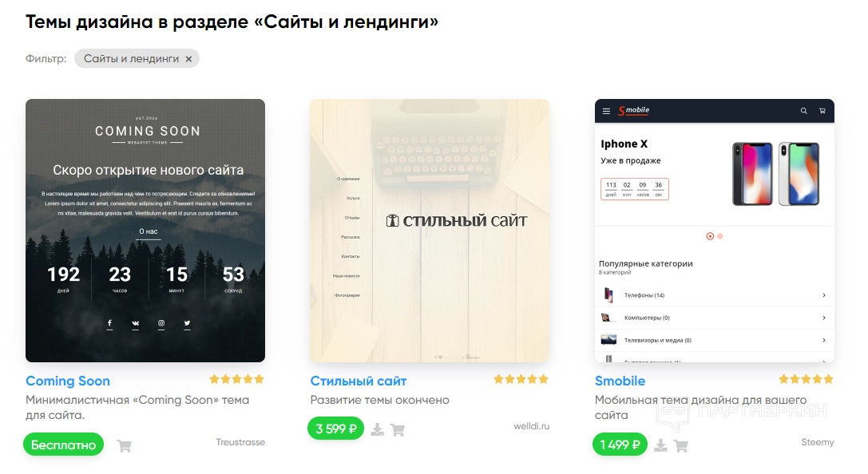The height and width of the screenshot is (474, 868).
Task: Click download icon for Smobile theme
Action: point(660,445)
